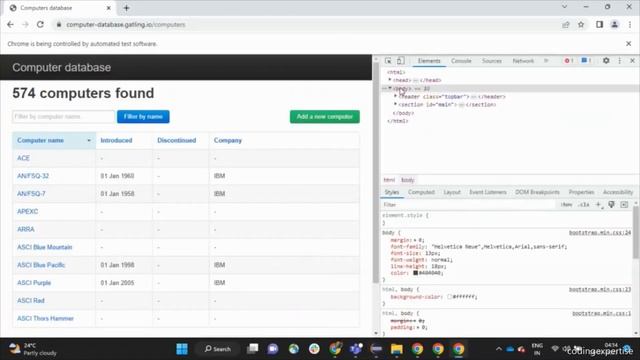Open the tab search dropdown arrow
The height and width of the screenshot is (360, 640).
point(564,7)
